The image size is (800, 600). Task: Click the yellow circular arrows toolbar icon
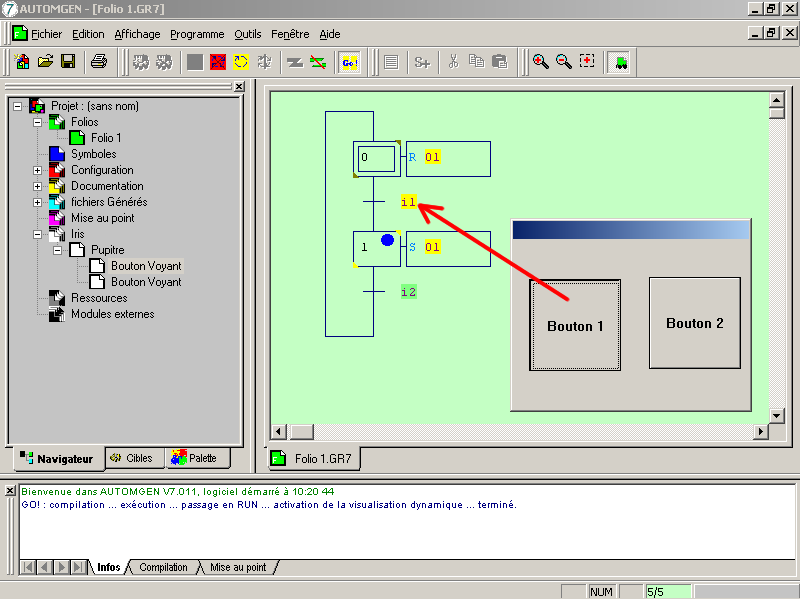[241, 62]
